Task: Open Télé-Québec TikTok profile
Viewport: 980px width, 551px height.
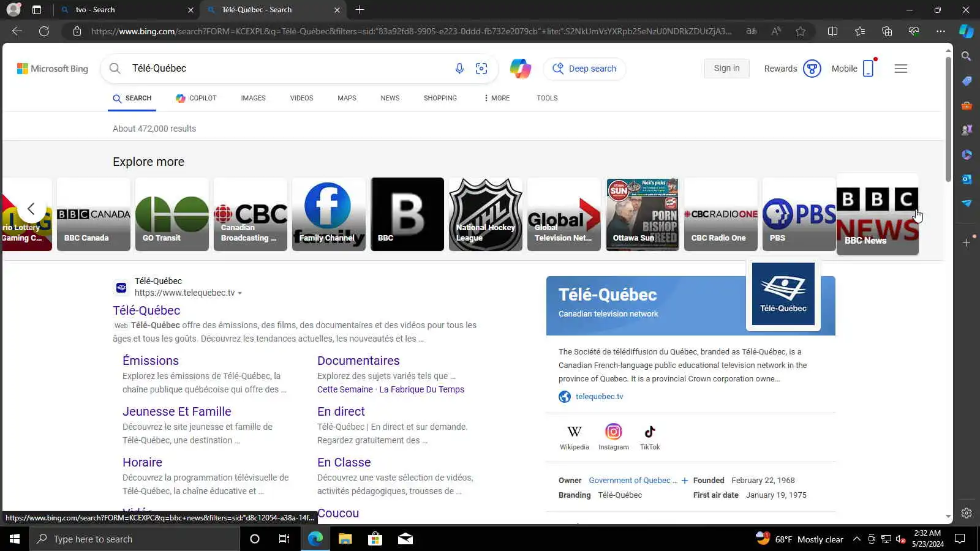Action: 650,437
